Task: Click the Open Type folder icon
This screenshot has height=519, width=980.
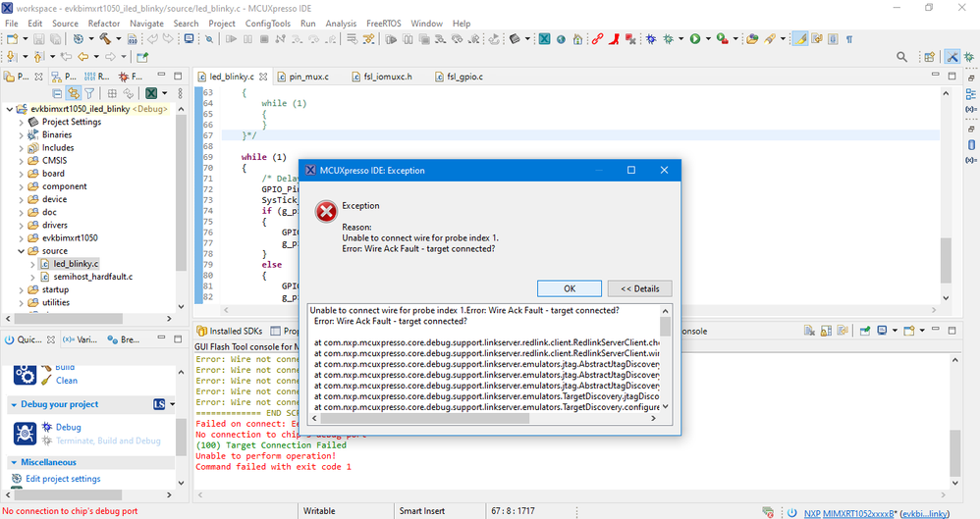Action: [x=752, y=38]
